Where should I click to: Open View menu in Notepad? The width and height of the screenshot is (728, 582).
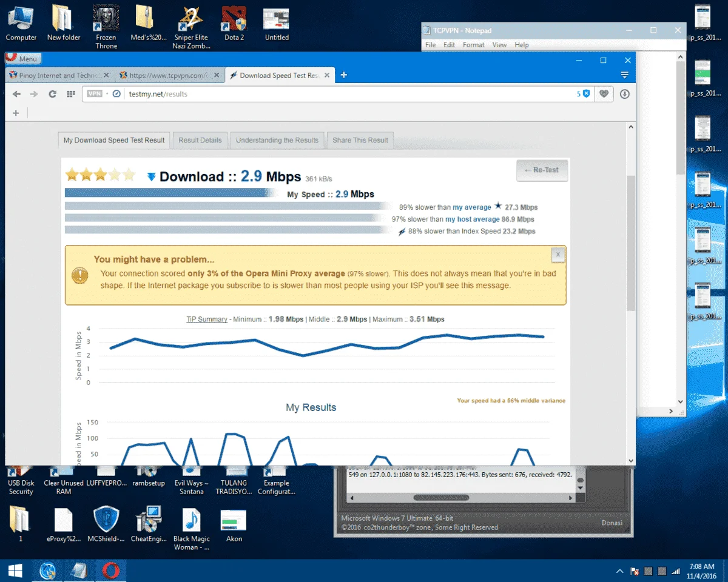point(499,45)
